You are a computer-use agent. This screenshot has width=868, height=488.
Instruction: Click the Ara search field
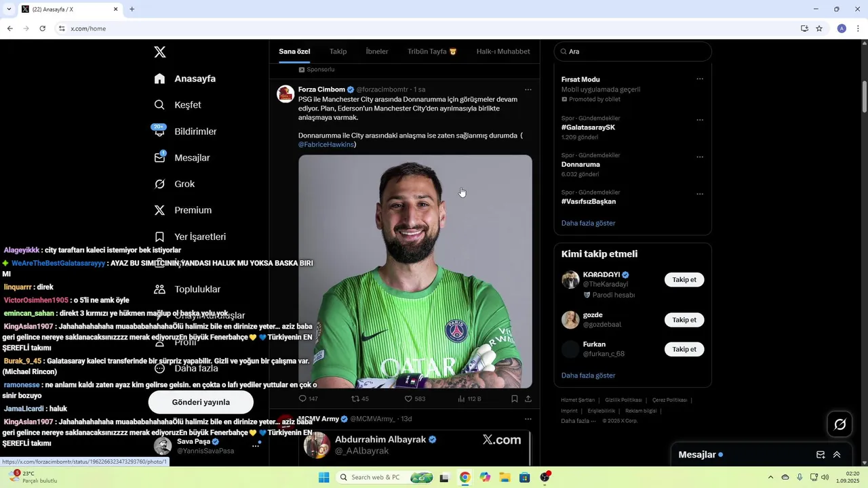[x=633, y=52]
